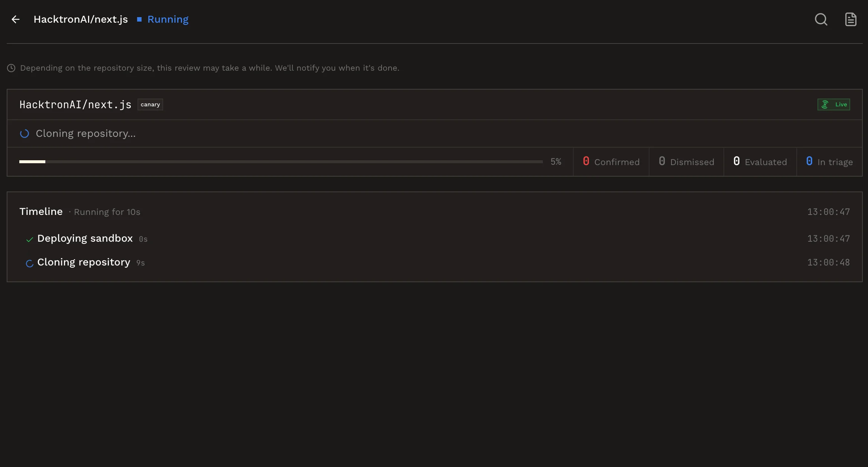Click the review progress bar

click(281, 162)
